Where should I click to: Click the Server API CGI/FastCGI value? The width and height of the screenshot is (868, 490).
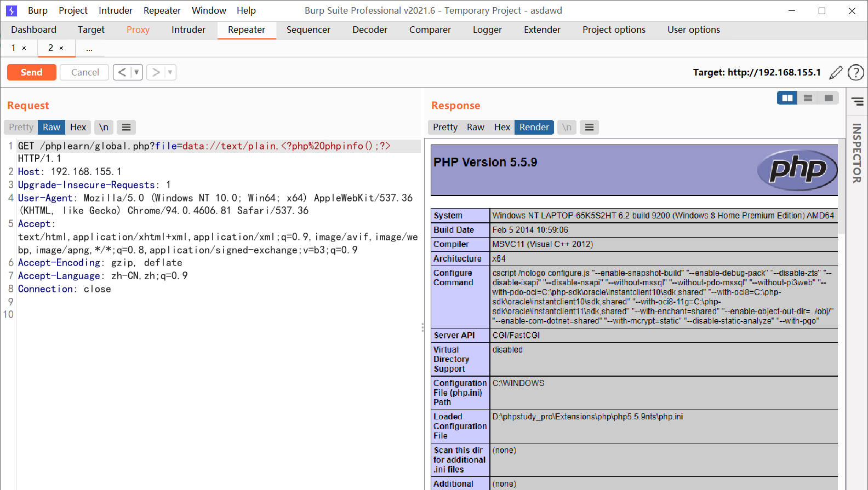(x=516, y=335)
